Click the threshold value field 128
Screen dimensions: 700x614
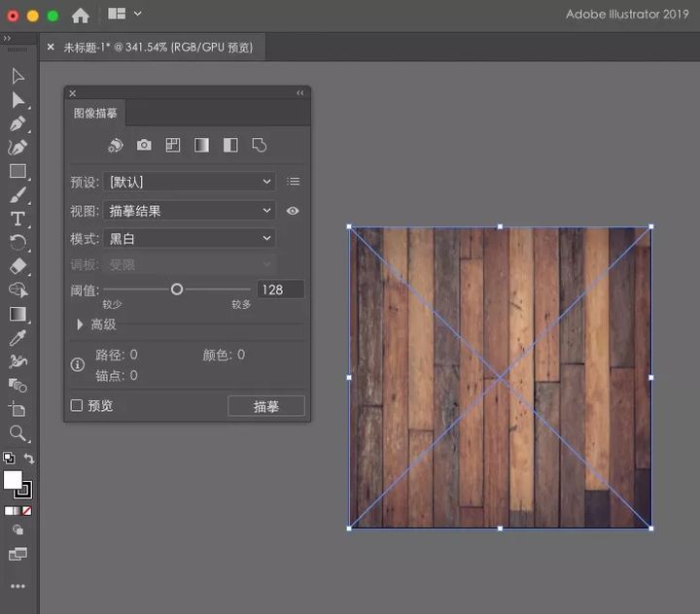281,290
